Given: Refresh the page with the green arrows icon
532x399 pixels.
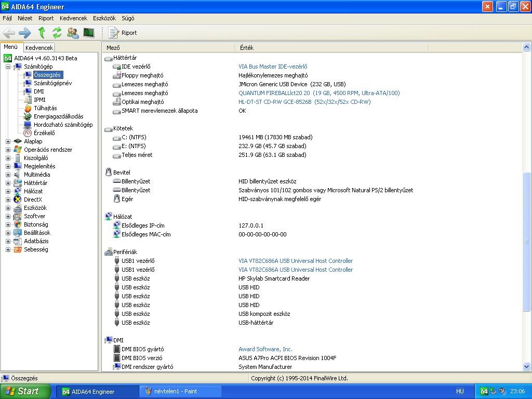Looking at the screenshot, I should [57, 33].
